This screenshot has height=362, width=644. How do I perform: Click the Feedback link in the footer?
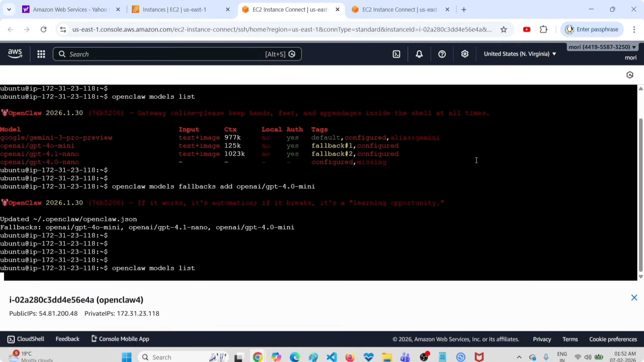click(x=67, y=339)
